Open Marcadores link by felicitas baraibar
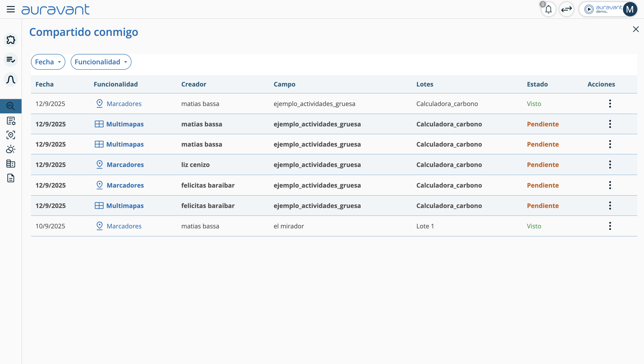 coord(125,185)
